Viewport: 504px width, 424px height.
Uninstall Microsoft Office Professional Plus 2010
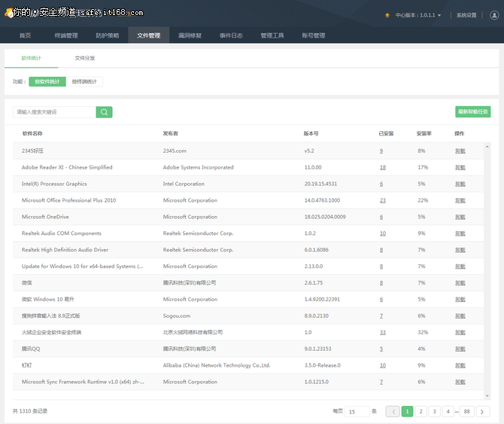(x=460, y=200)
